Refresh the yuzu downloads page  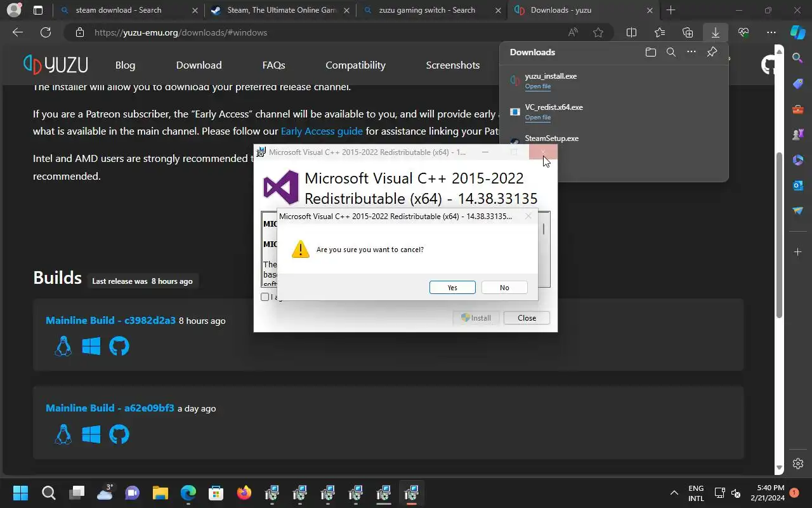click(x=46, y=32)
